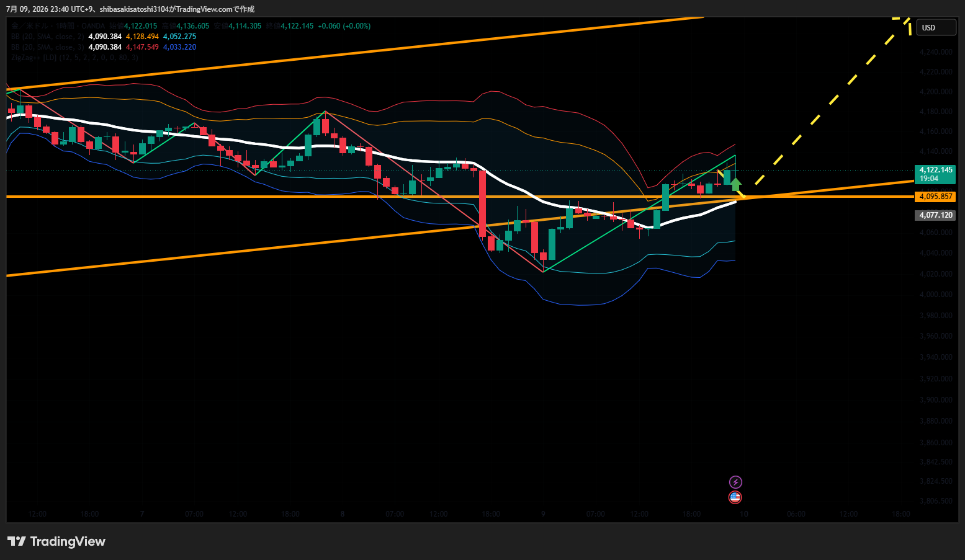Select the BB (20, SMA, close, 3) legend
Viewport: 965px width, 560px height.
(x=47, y=47)
